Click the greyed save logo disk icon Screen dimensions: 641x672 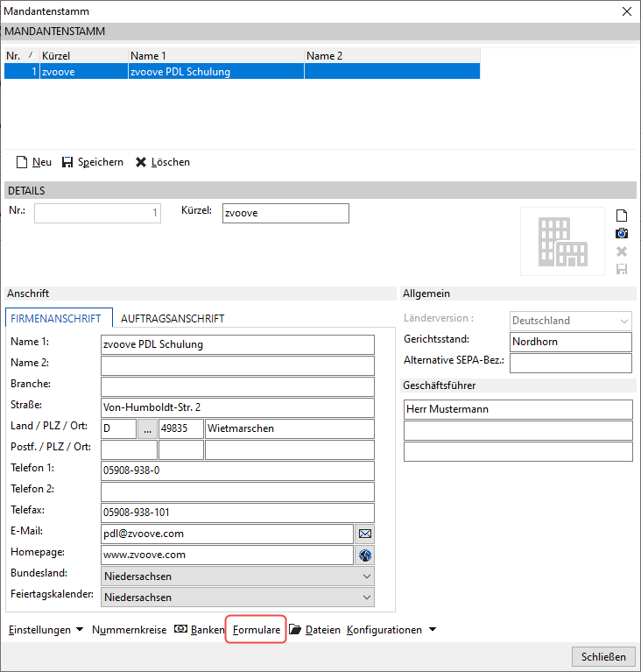[x=622, y=269]
